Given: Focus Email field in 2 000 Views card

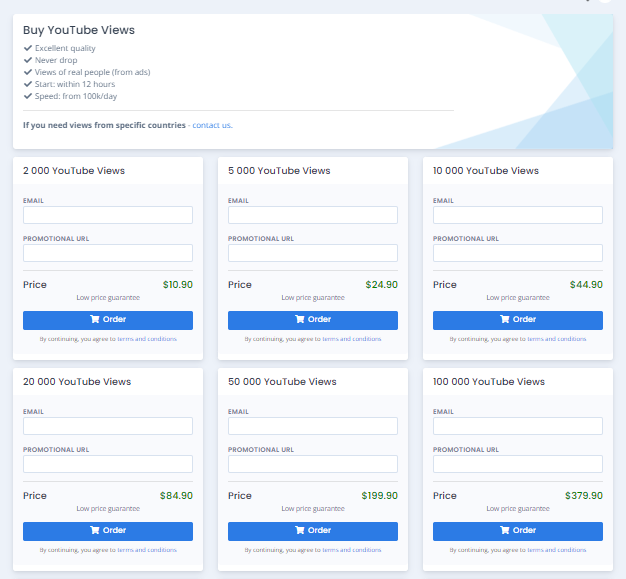Looking at the screenshot, I should [x=108, y=215].
